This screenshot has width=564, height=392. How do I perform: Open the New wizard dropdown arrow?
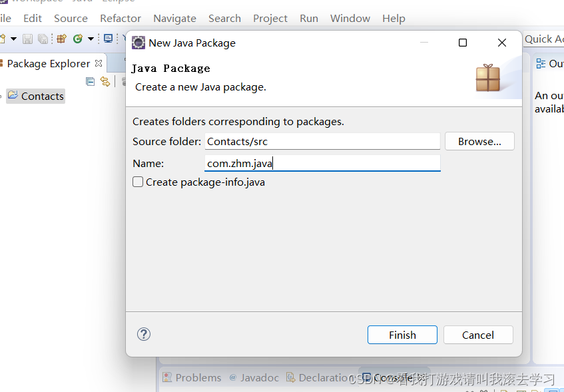(13, 39)
